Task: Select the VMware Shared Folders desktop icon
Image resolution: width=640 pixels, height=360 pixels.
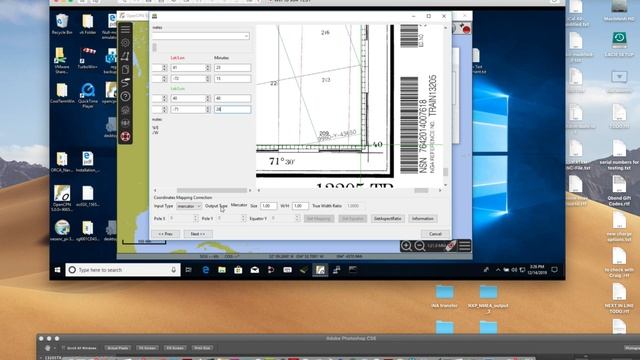Action: click(62, 60)
